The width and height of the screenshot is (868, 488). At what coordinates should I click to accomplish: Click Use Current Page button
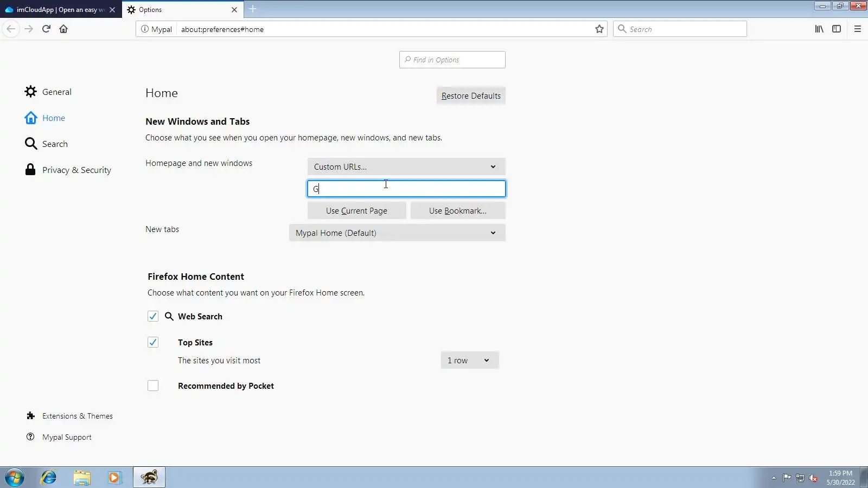(356, 210)
